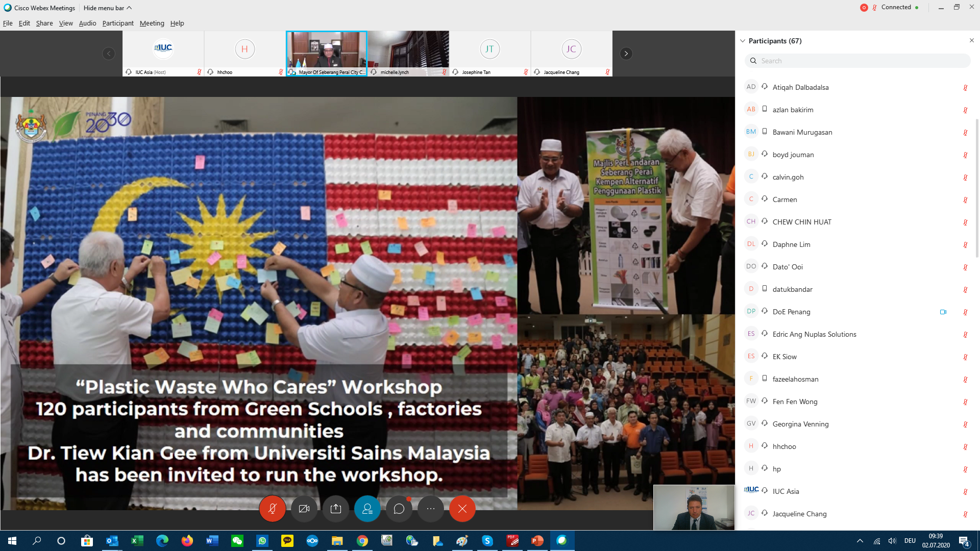Open the chat bubble button
This screenshot has height=551, width=980.
click(399, 509)
